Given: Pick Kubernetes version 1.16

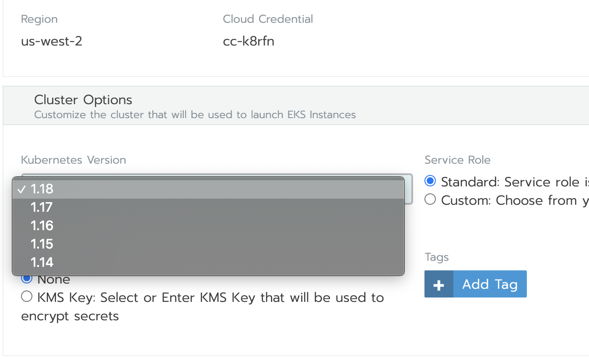Looking at the screenshot, I should coord(41,226).
